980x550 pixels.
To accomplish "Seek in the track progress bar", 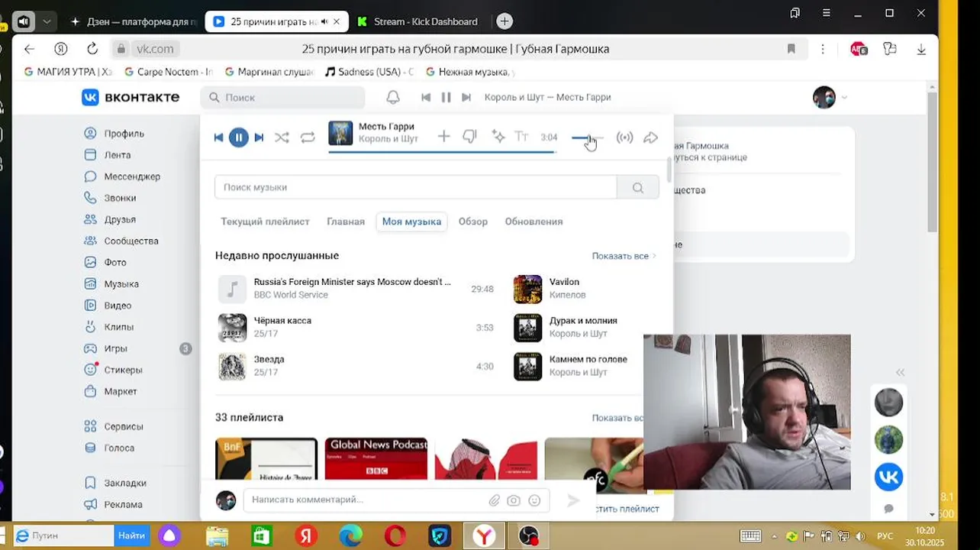I will coord(441,152).
